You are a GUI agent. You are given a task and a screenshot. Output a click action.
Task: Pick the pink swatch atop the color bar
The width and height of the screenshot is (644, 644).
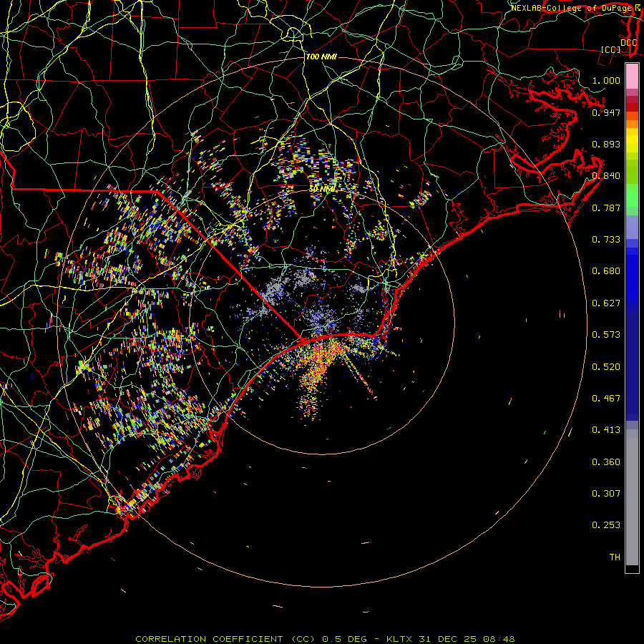point(632,76)
